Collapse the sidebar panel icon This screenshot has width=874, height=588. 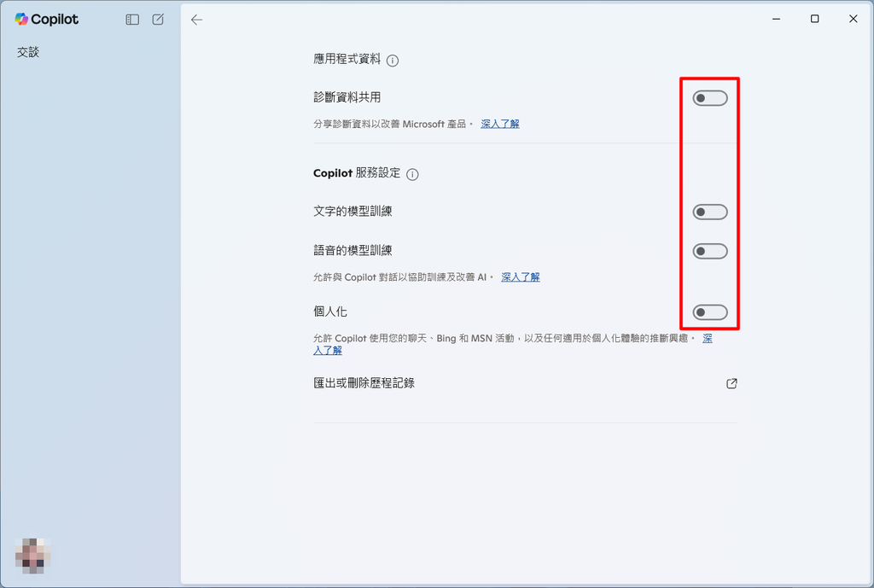coord(132,20)
